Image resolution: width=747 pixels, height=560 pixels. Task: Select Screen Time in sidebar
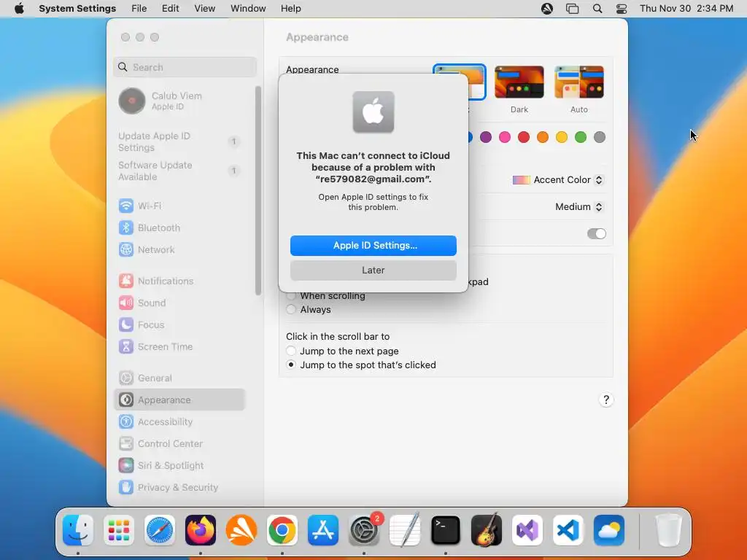[x=179, y=346]
